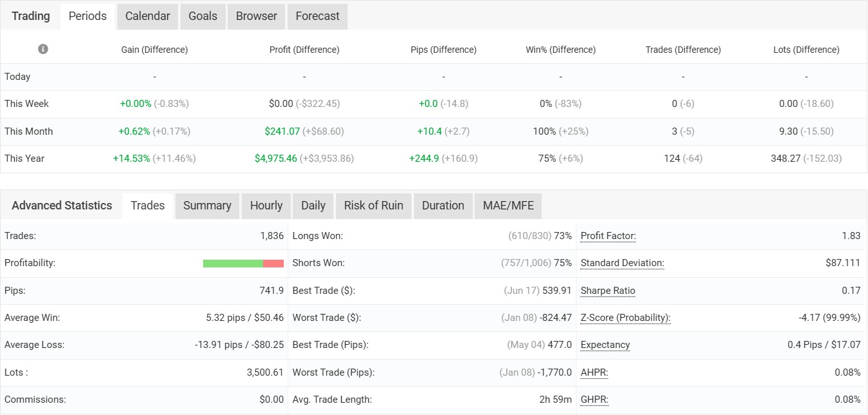The width and height of the screenshot is (868, 415).
Task: Click the Win% (Difference) column header
Action: 561,50
